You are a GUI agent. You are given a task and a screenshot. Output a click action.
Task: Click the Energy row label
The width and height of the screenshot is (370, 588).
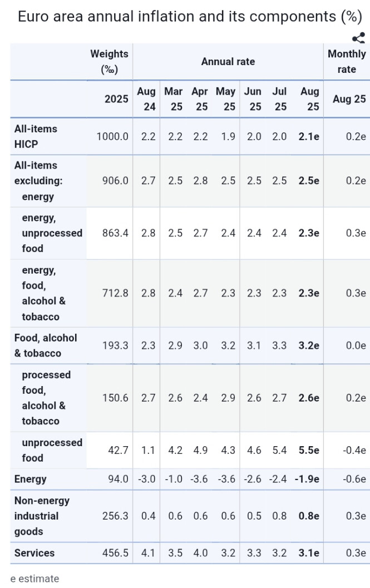pyautogui.click(x=31, y=479)
